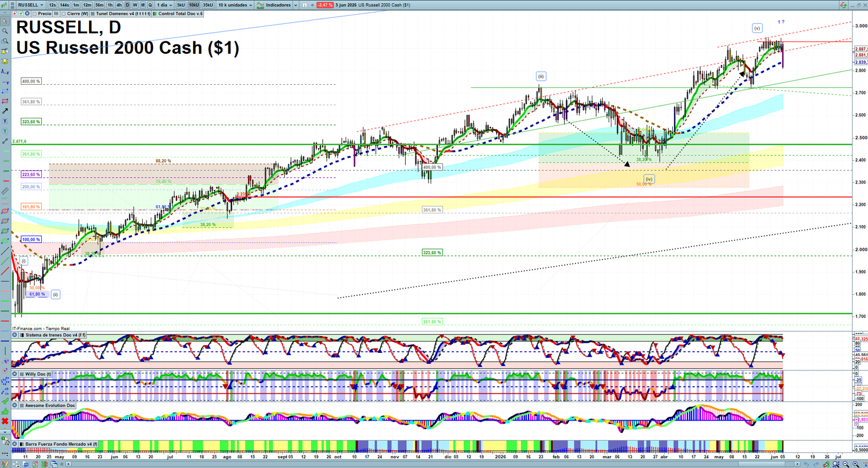868x468 pixels.
Task: Select the red ellipse drawing tool
Action: tap(5, 211)
